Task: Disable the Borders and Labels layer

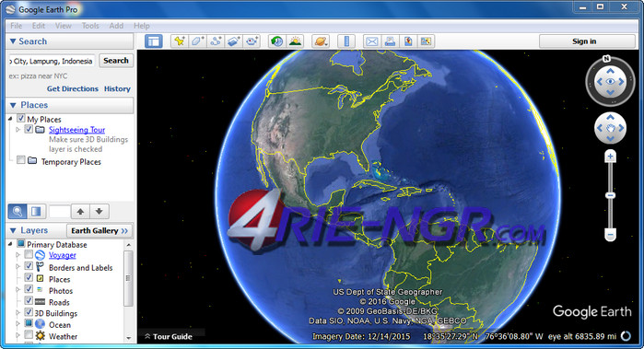Action: 29,266
